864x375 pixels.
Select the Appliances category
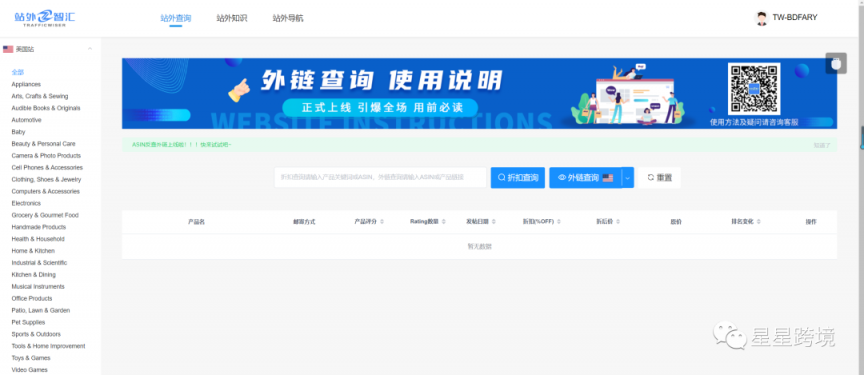point(26,84)
